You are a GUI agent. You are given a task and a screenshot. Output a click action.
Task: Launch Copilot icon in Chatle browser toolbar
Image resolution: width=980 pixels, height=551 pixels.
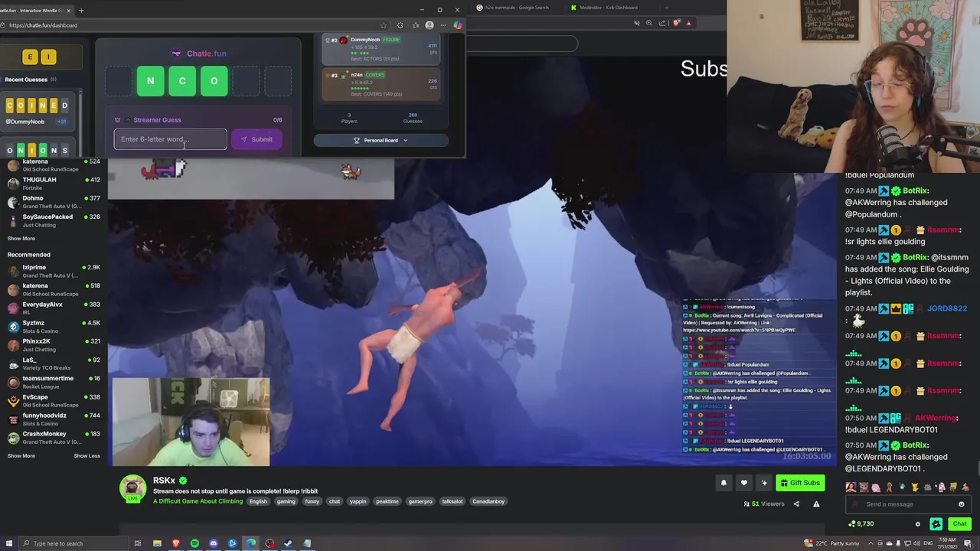457,25
